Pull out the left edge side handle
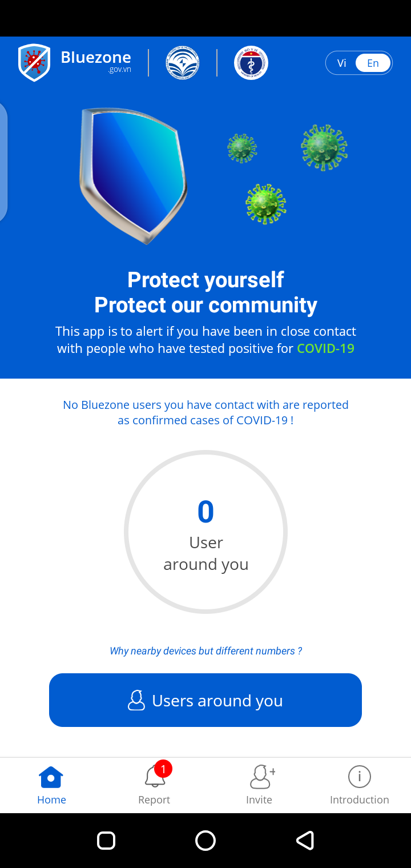This screenshot has width=411, height=868. coord(3,163)
